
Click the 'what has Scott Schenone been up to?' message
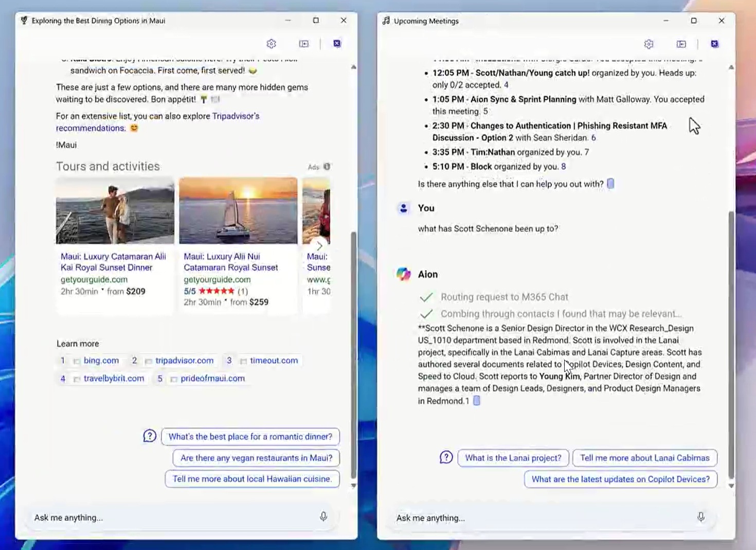(x=488, y=228)
